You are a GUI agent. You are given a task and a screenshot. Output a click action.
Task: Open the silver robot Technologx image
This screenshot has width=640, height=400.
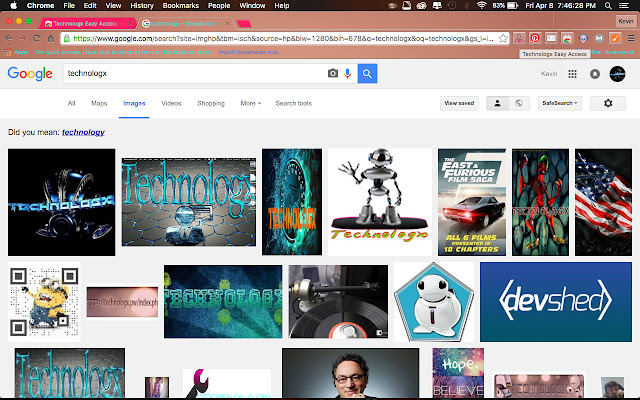point(380,202)
